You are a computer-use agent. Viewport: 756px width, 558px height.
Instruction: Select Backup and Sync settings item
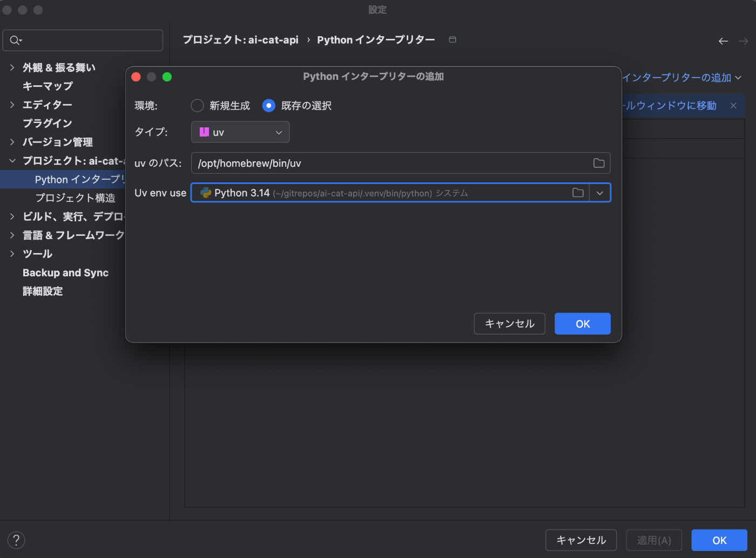point(65,273)
